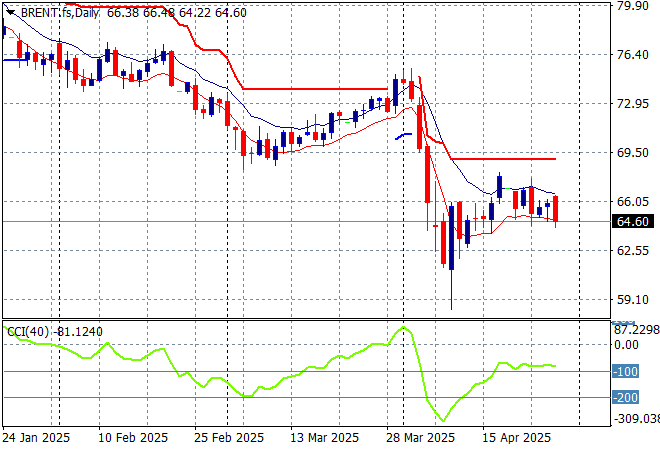Click the -309.038 CCI axis value
Image resolution: width=660 pixels, height=450 pixels.
[x=634, y=419]
